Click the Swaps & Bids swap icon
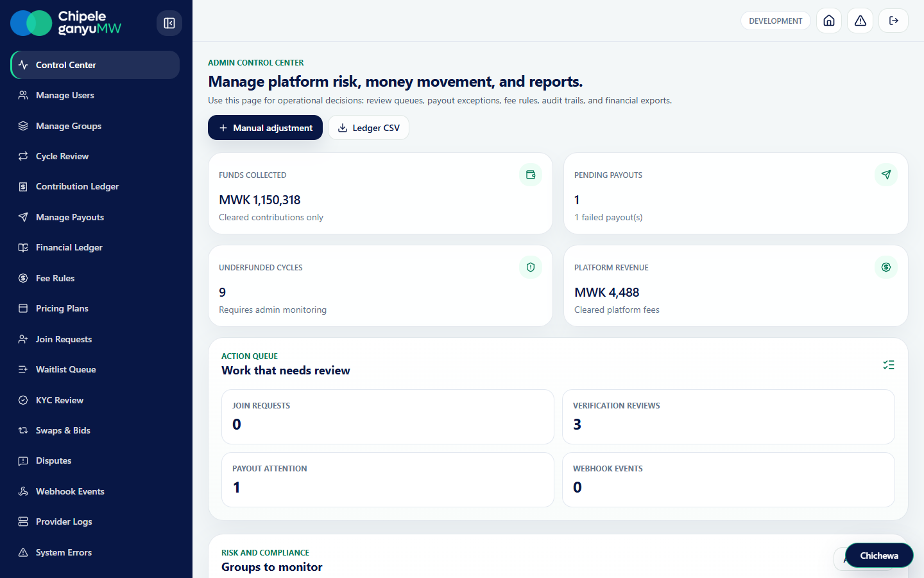This screenshot has width=924, height=578. (x=23, y=430)
